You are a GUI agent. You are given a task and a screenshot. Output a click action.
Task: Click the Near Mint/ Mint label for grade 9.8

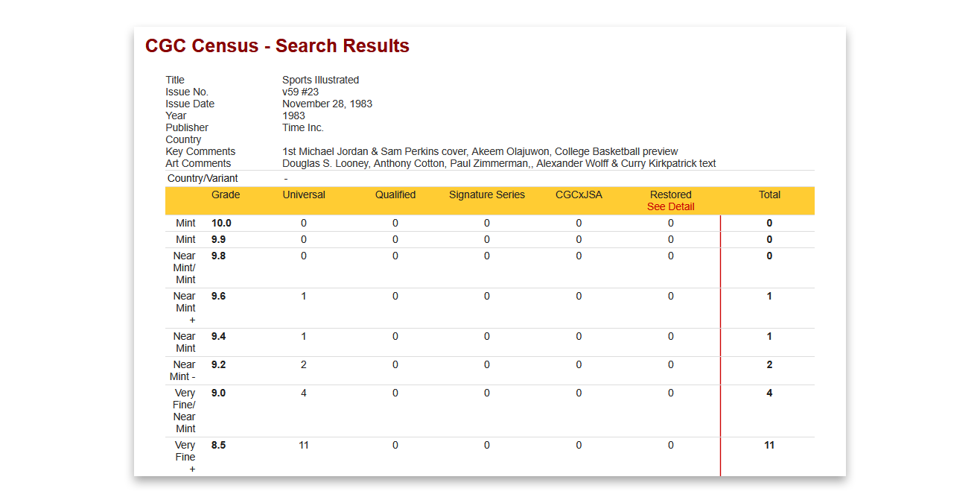point(185,268)
